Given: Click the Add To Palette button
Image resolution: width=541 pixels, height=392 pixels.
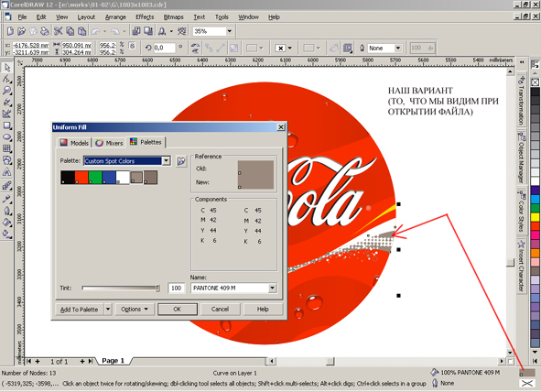Looking at the screenshot, I should [80, 310].
